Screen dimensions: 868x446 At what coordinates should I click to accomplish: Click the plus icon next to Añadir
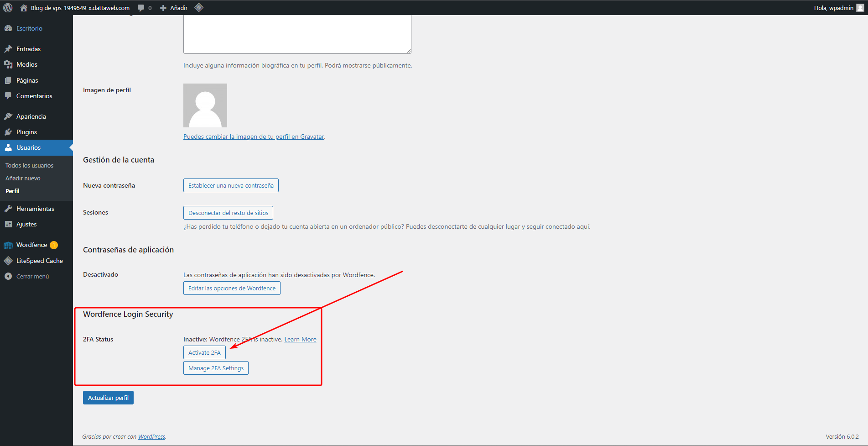[x=163, y=8]
